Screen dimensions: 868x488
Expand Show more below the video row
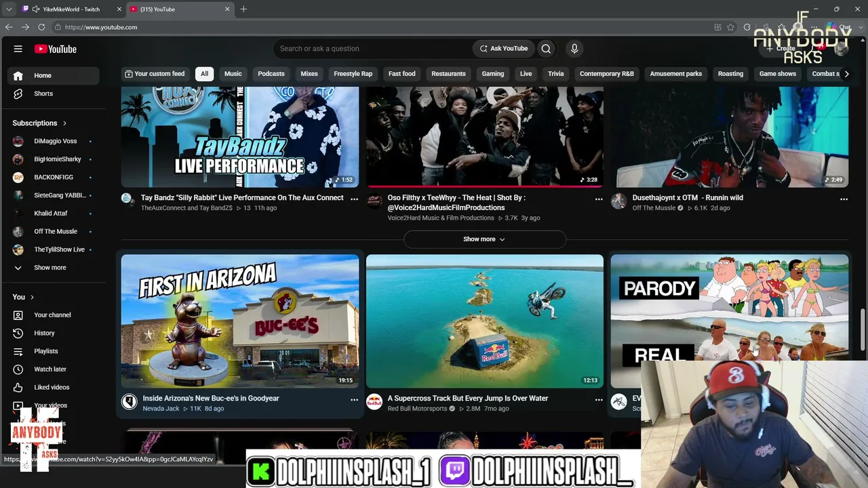484,239
